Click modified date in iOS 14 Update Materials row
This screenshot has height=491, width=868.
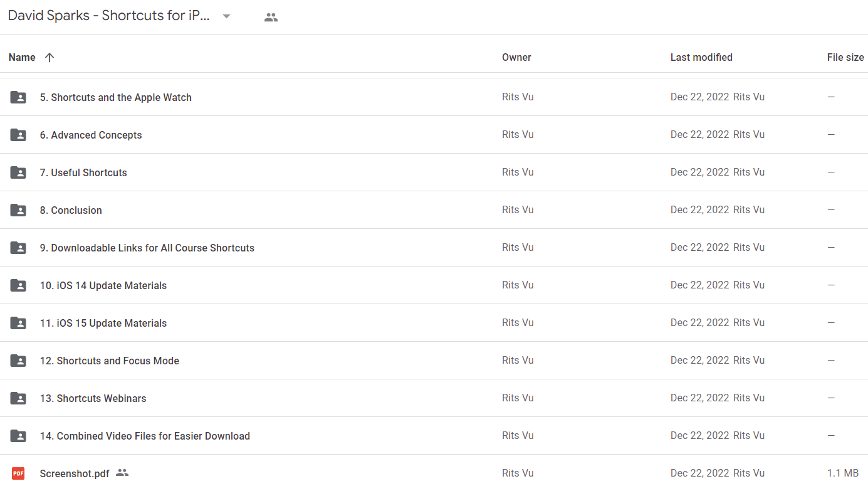700,285
